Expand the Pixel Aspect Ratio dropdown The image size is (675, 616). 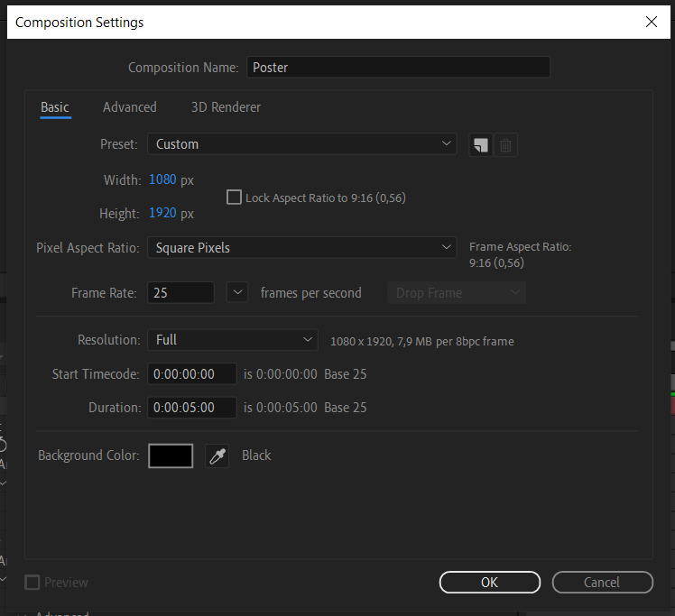pyautogui.click(x=301, y=247)
